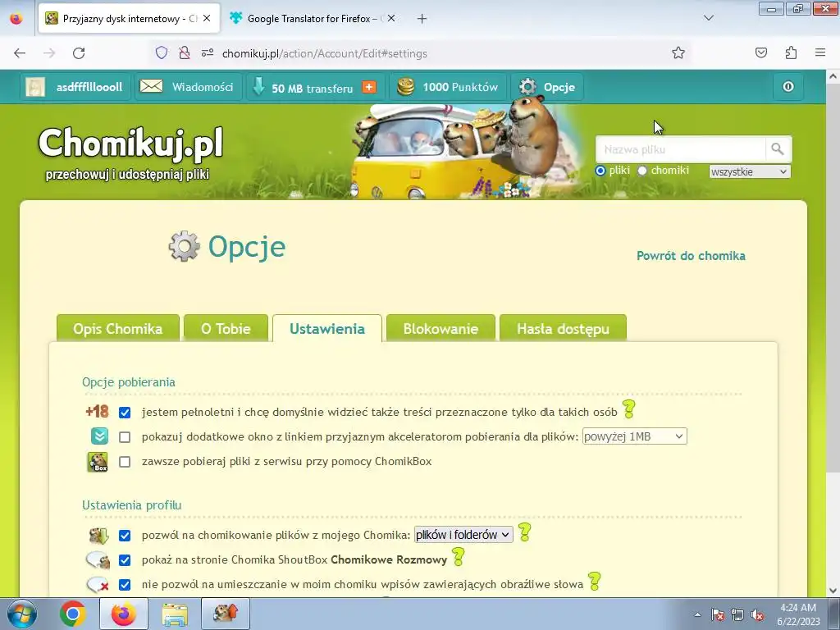Open new Firefox tab with plus button
The height and width of the screenshot is (630, 840).
[422, 18]
